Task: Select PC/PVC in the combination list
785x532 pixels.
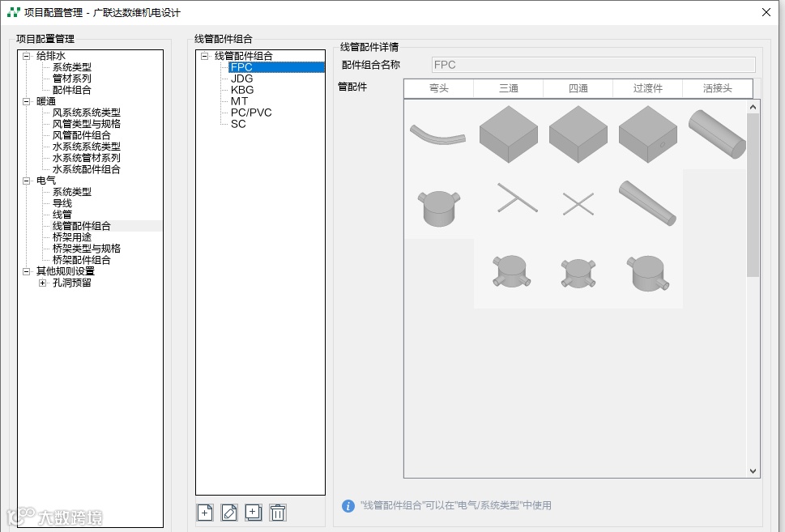Action: [x=251, y=113]
